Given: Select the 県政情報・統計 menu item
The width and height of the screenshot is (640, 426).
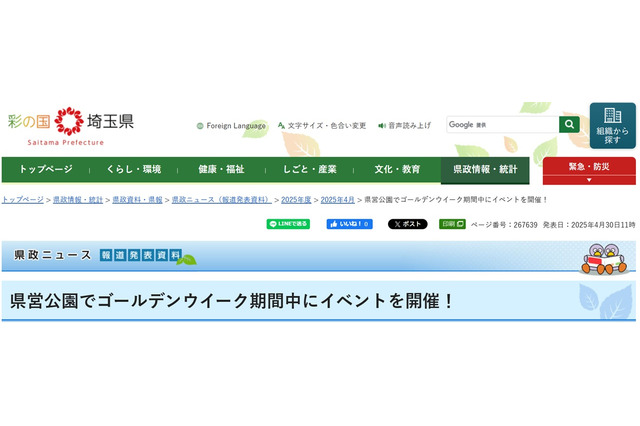Looking at the screenshot, I should pyautogui.click(x=485, y=169).
